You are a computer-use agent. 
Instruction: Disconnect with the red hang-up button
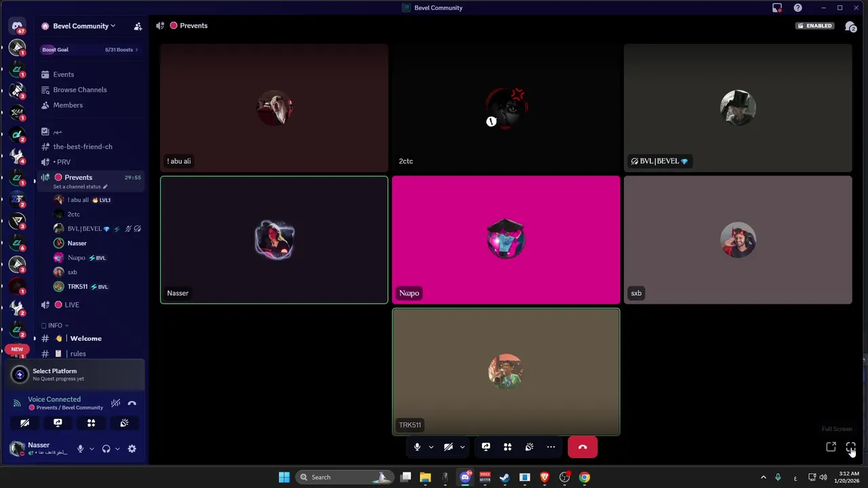click(x=583, y=447)
